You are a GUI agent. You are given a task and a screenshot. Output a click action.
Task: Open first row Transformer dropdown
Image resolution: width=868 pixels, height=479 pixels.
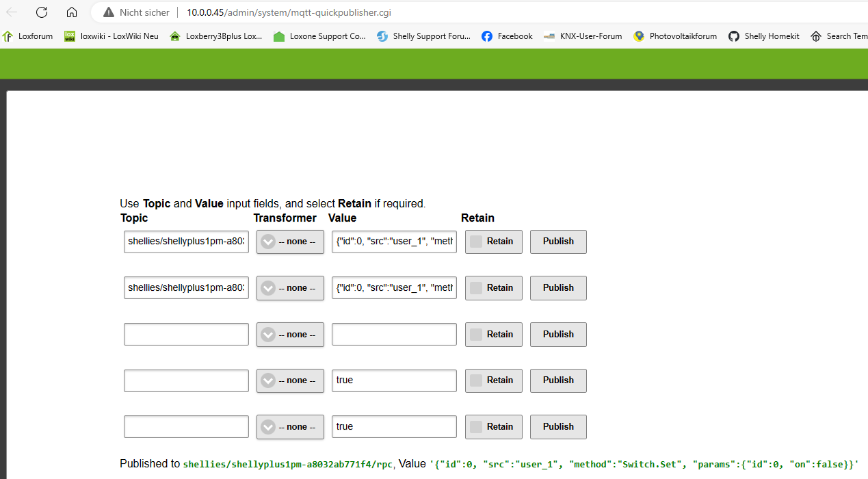pyautogui.click(x=290, y=242)
